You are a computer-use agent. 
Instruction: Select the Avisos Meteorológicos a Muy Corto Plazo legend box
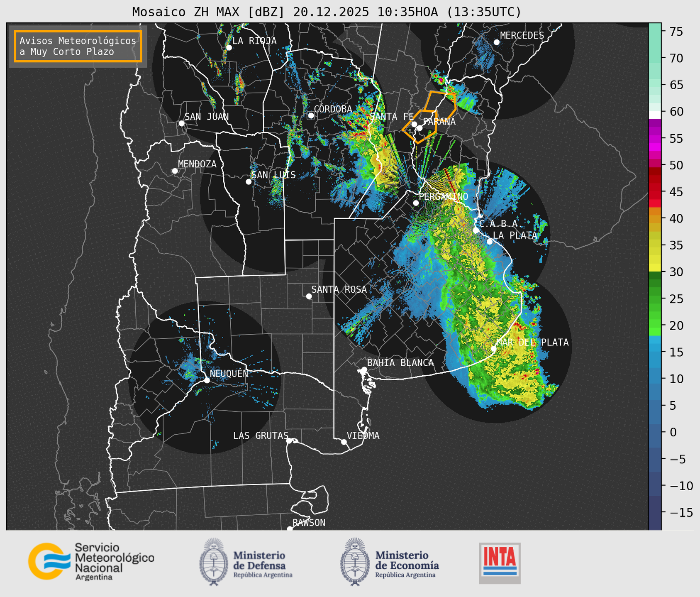point(78,46)
